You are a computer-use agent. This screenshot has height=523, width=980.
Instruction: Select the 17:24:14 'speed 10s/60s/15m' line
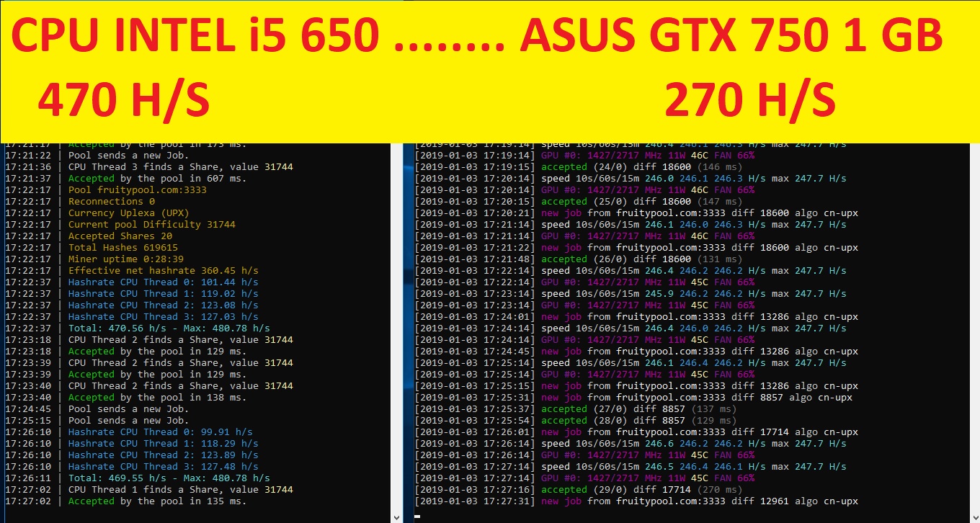[631, 328]
